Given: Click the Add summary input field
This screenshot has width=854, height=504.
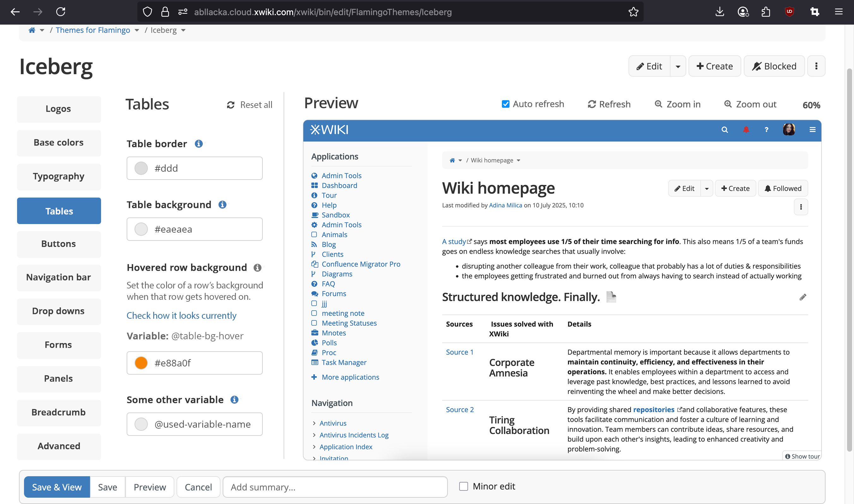Looking at the screenshot, I should click(335, 487).
